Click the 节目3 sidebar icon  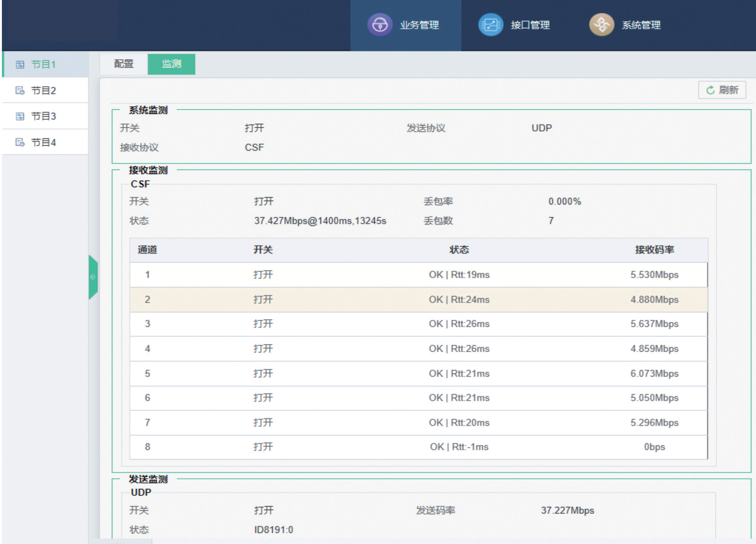click(x=20, y=116)
